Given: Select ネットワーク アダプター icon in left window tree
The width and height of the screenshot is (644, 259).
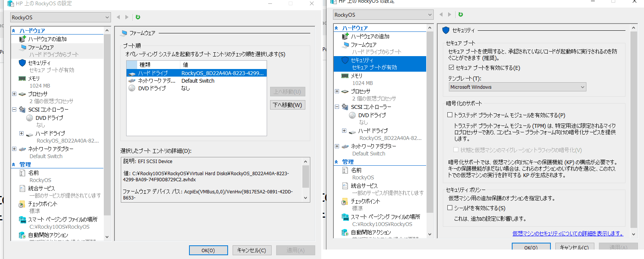Looking at the screenshot, I should (22, 149).
